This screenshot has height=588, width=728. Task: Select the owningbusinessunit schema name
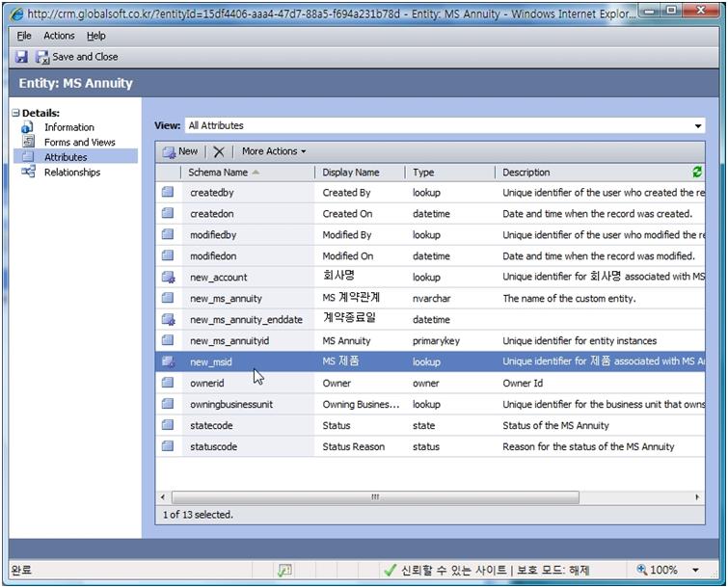[x=231, y=404]
